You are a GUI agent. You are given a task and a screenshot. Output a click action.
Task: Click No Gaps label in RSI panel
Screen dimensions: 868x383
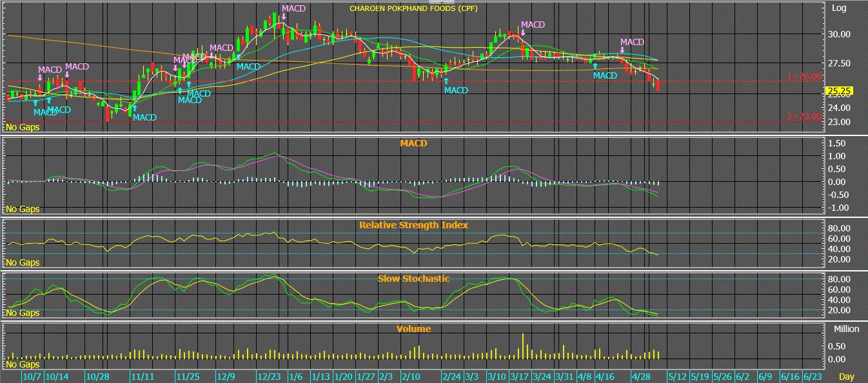coord(23,262)
